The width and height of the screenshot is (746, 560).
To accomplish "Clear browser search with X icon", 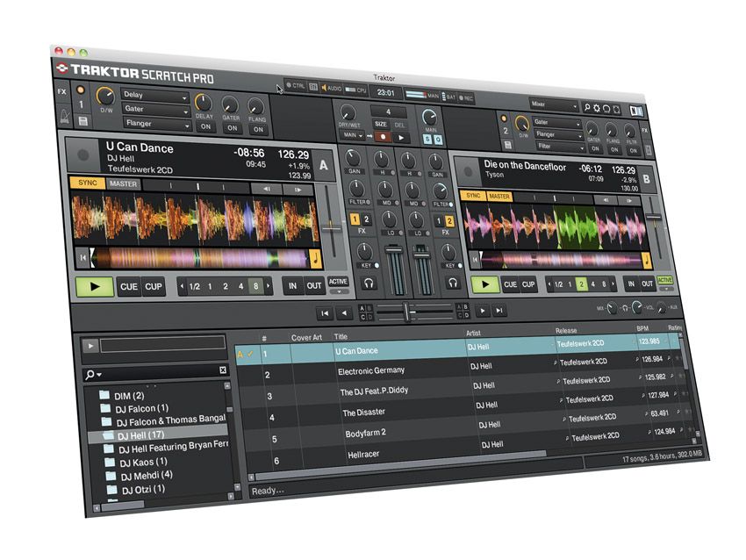I will pyautogui.click(x=223, y=370).
